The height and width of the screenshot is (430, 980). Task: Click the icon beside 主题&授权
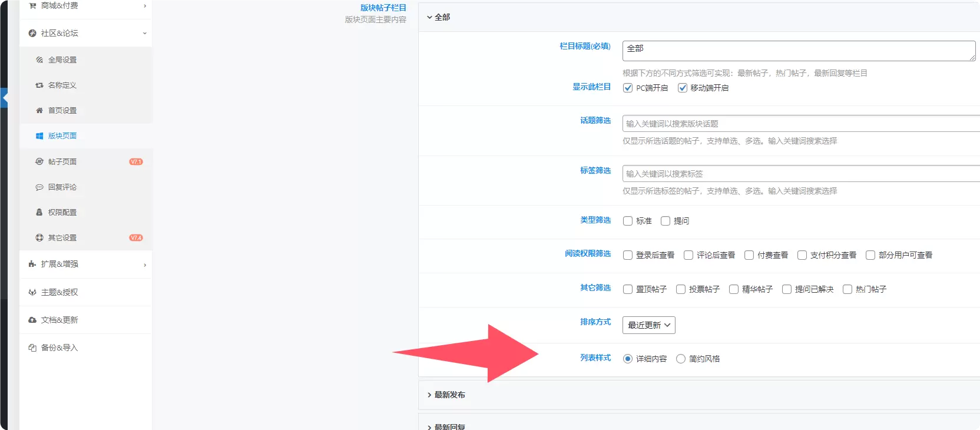(x=32, y=292)
